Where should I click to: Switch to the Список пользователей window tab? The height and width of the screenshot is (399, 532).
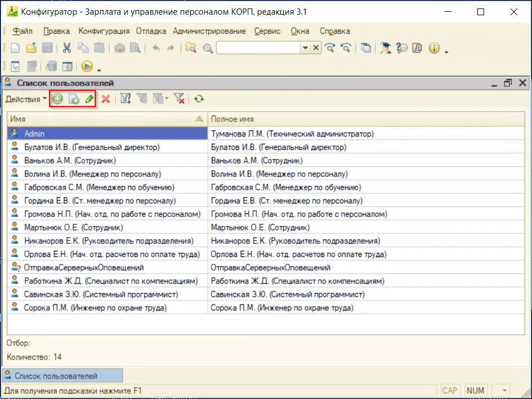[62, 376]
